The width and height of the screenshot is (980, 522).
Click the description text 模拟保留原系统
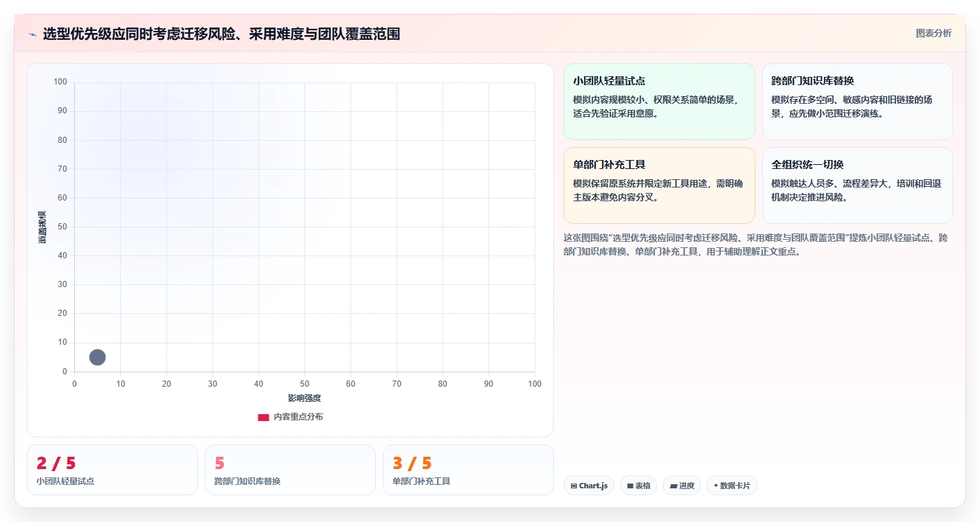tap(658, 190)
